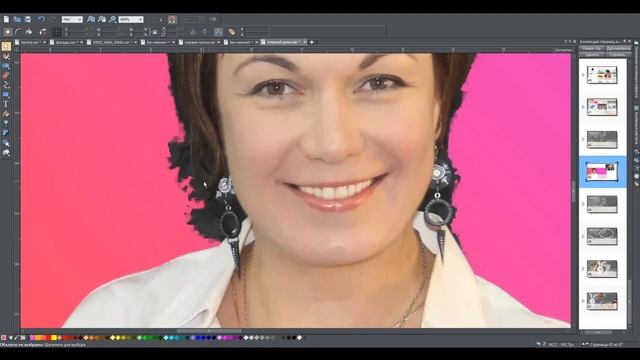Select the Rectangle tool in left toolbar

[x=6, y=95]
